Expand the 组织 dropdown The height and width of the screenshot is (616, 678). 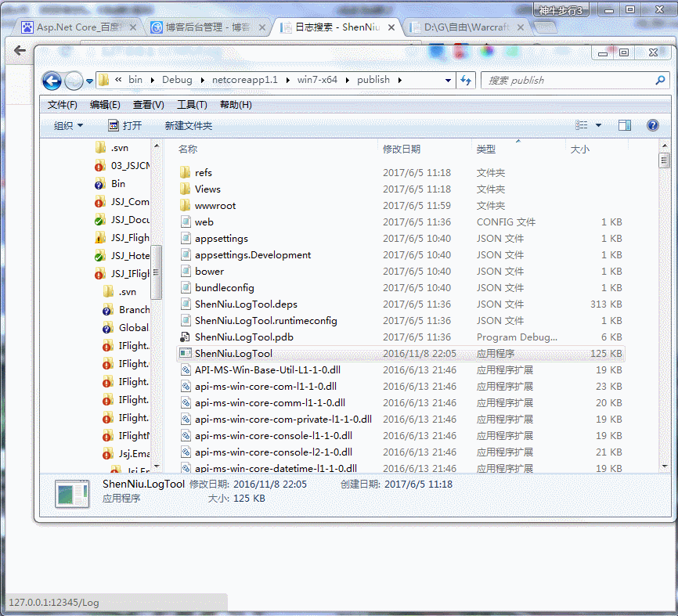pyautogui.click(x=68, y=126)
